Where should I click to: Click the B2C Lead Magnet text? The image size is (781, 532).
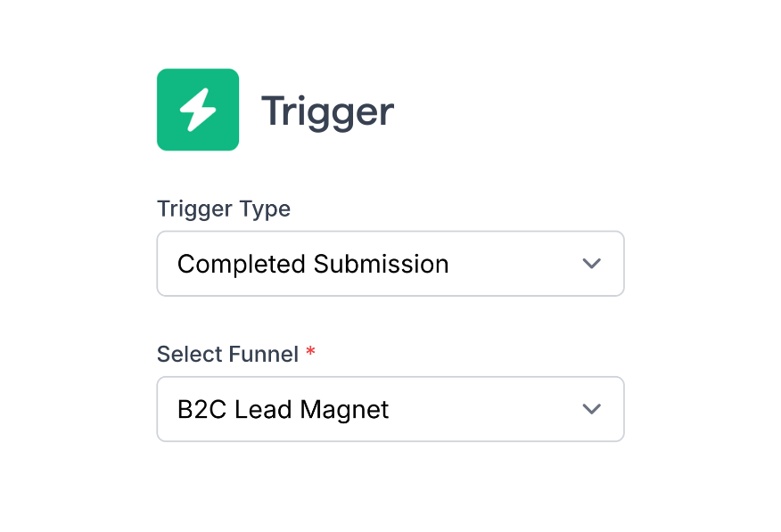(284, 409)
